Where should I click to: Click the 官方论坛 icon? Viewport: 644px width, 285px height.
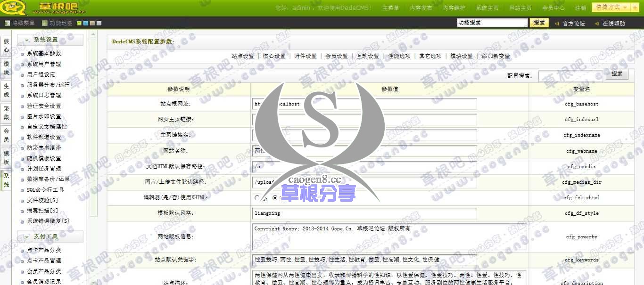(x=558, y=23)
